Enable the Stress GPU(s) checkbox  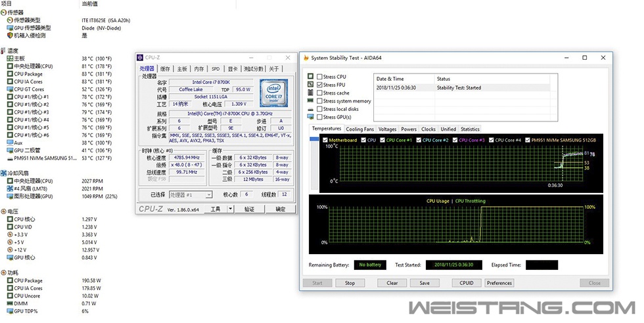click(x=319, y=117)
